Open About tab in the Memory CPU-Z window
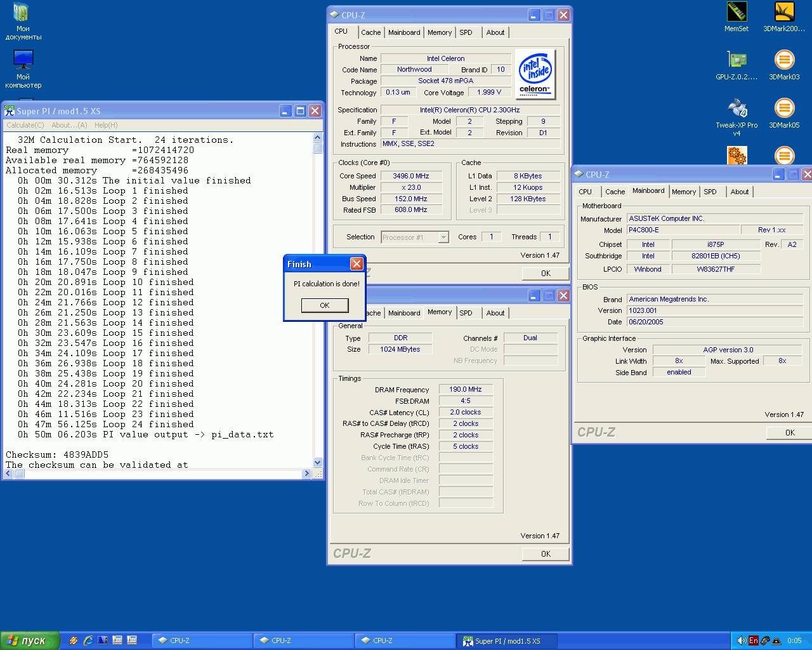 495,313
